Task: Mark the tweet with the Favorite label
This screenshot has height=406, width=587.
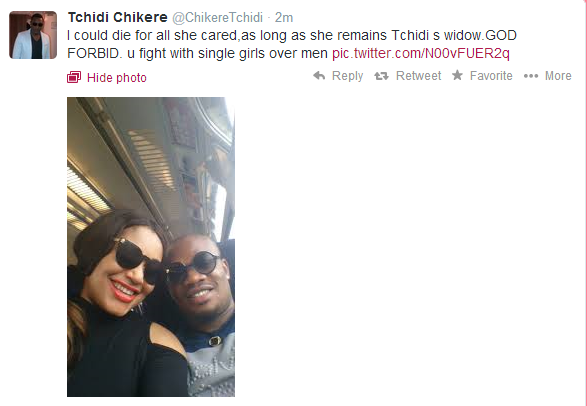Action: point(491,76)
